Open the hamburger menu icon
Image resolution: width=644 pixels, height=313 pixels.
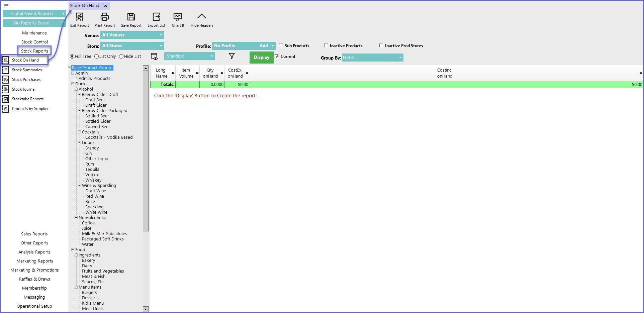click(6, 6)
